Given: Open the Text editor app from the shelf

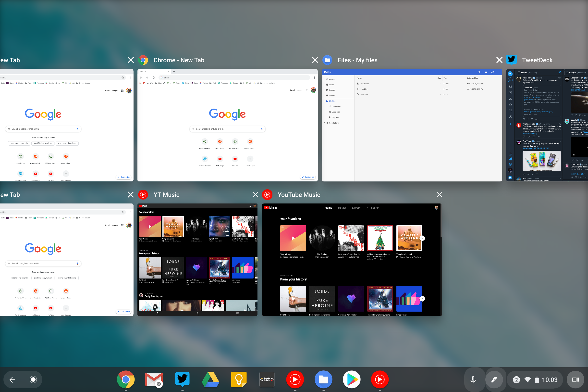Looking at the screenshot, I should click(x=267, y=379).
